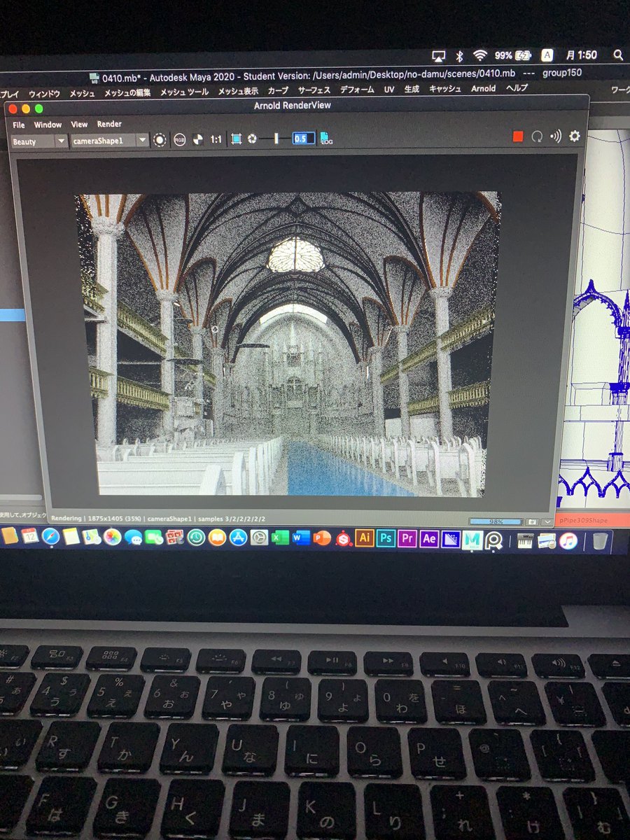Click the Bluetooth menu bar icon
This screenshot has width=630, height=840.
click(460, 55)
